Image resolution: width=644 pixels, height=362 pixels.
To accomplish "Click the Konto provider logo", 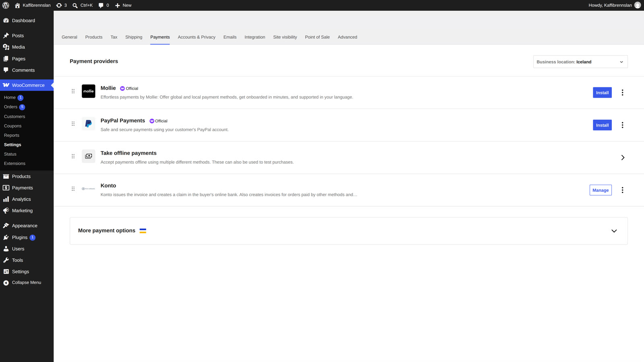I will click(89, 189).
